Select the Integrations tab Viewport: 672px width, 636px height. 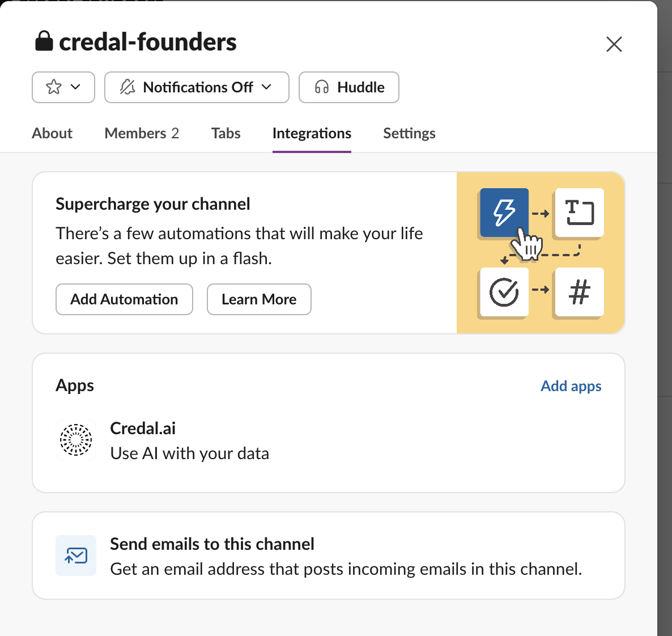coord(312,133)
